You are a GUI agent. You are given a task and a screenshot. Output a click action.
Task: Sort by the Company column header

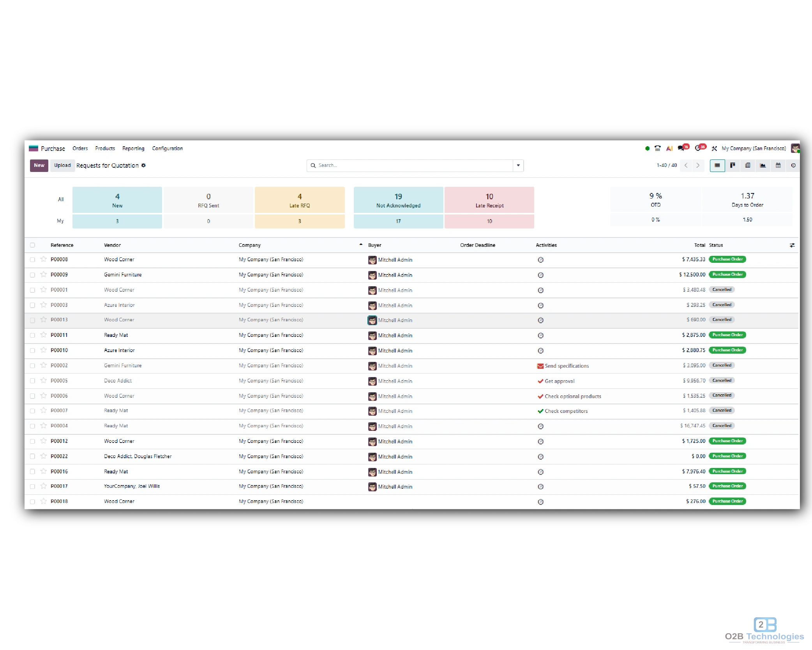(249, 245)
